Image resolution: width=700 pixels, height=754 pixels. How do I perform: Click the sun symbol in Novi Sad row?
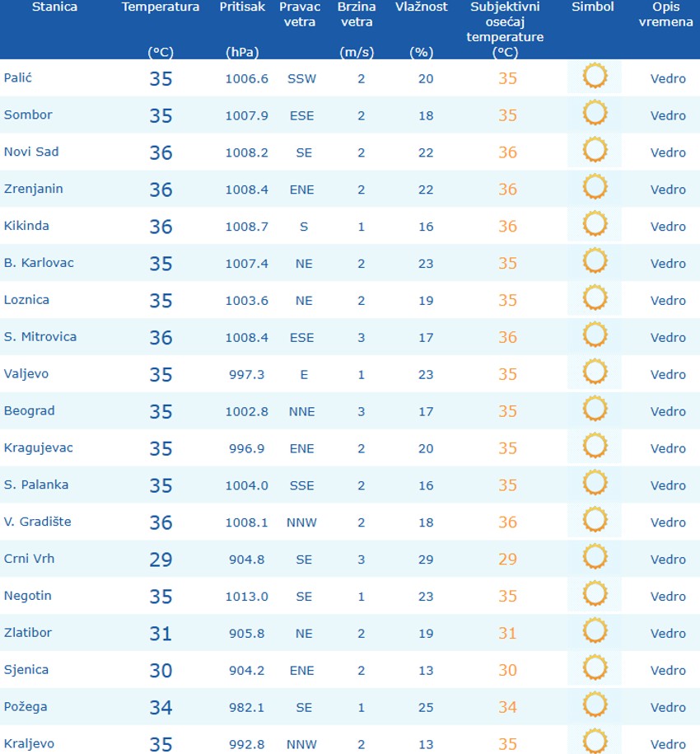tap(595, 152)
